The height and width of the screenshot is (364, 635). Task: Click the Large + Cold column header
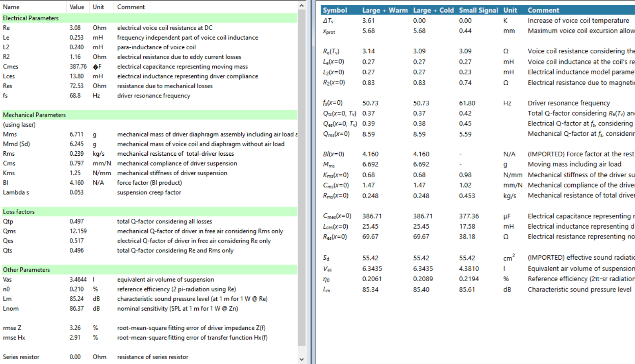433,10
